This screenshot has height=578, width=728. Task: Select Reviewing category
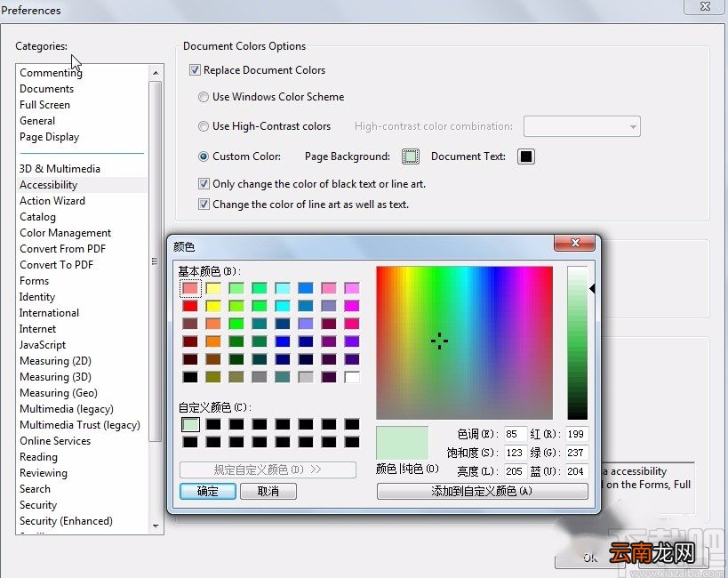click(44, 473)
